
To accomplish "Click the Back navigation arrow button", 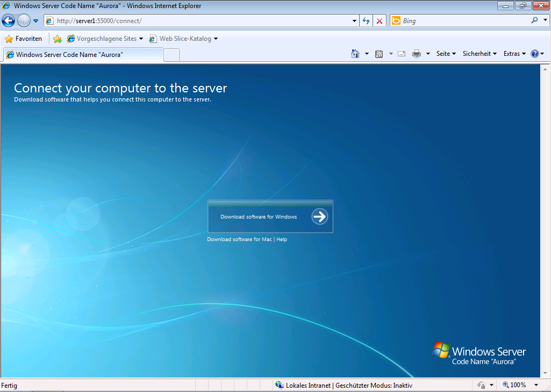I will pyautogui.click(x=9, y=21).
